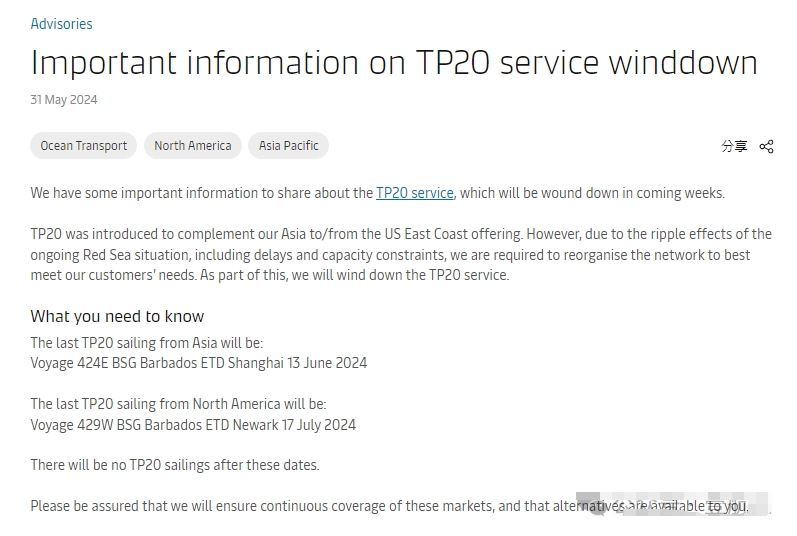797x536 pixels.
Task: Follow the TP20 service hyperlink
Action: (x=414, y=193)
